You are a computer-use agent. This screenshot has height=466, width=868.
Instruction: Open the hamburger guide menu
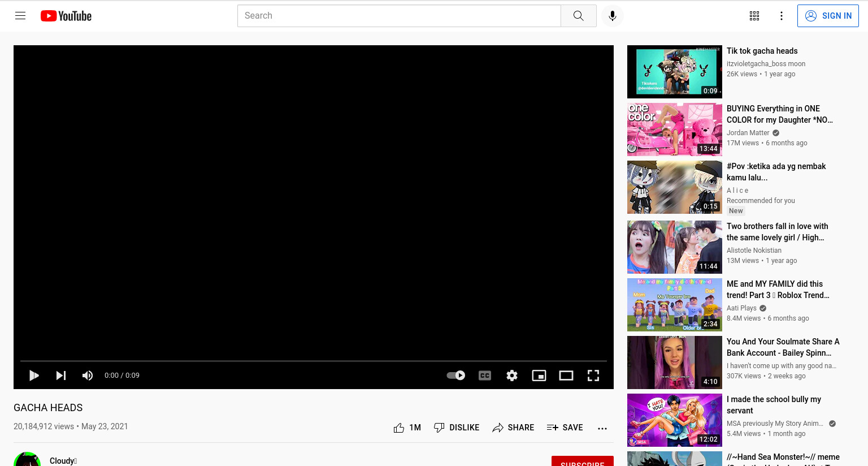click(x=20, y=16)
